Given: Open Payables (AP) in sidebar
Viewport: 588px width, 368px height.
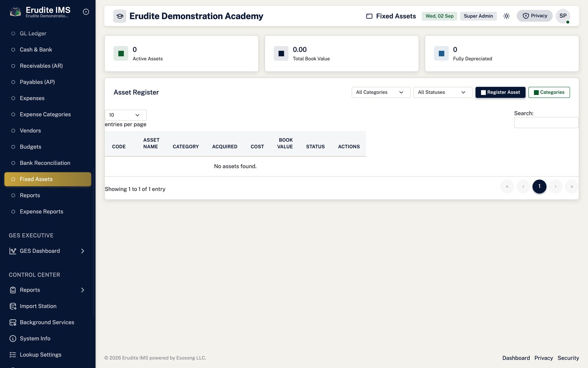Looking at the screenshot, I should 48,82.
